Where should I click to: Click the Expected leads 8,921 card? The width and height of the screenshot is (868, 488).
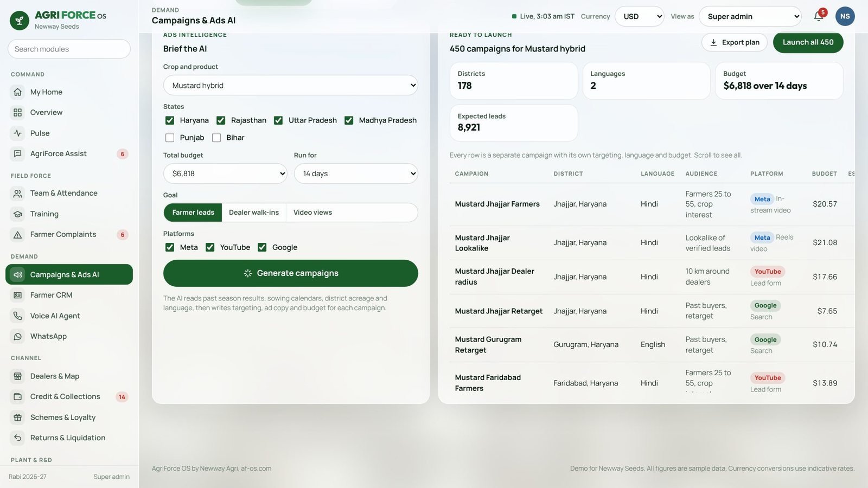point(514,123)
